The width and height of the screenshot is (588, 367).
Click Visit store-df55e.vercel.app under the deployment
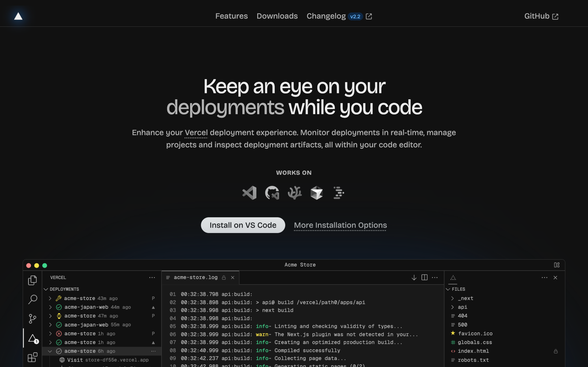[105, 360]
